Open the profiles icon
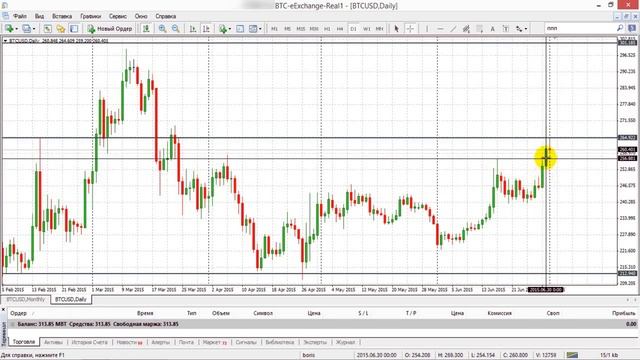 click(26, 29)
